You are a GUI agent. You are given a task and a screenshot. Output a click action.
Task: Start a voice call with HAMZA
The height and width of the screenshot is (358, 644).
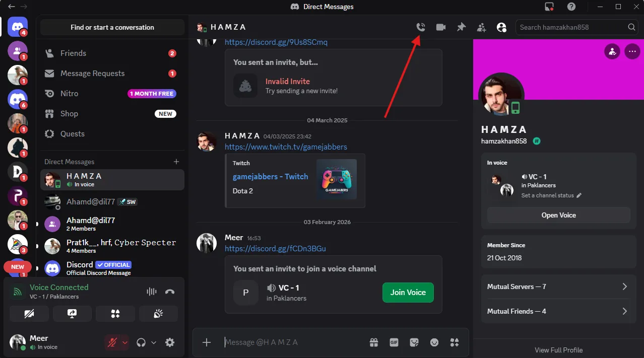coord(421,27)
